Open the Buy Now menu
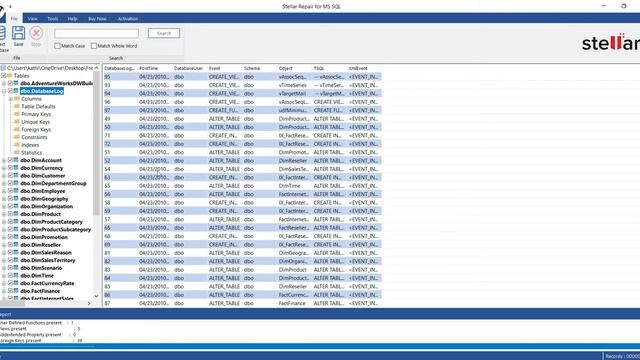Screen dimensions: 640x360 point(97,18)
